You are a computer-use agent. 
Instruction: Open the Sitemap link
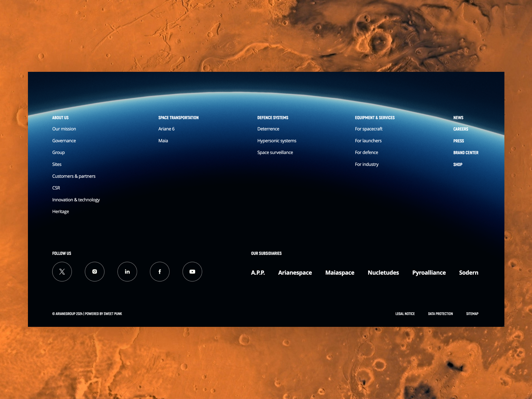pos(472,314)
